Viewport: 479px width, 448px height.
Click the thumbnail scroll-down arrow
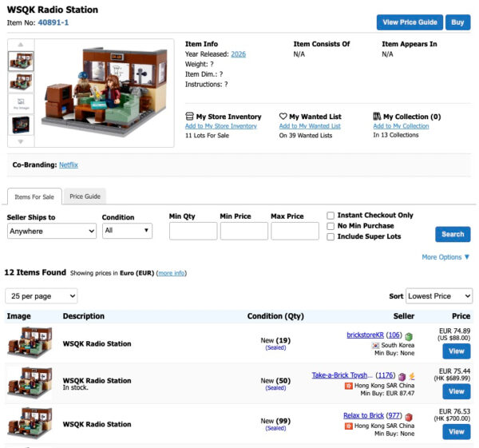pos(21,141)
